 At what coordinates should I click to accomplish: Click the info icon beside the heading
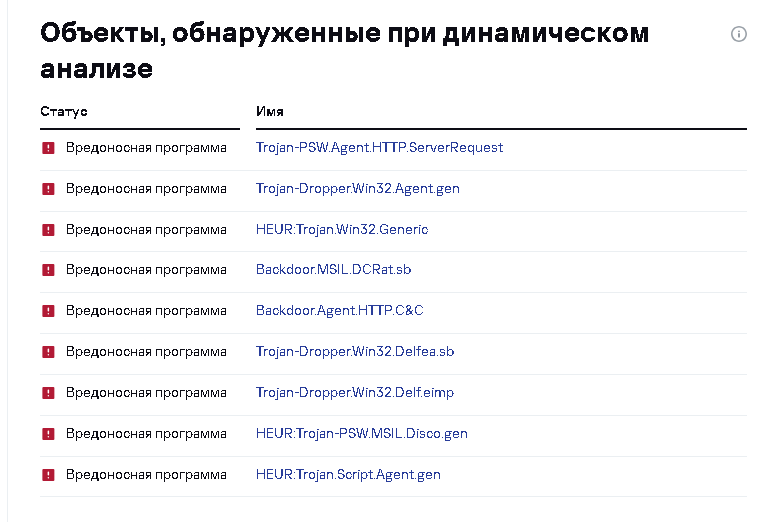click(x=739, y=34)
